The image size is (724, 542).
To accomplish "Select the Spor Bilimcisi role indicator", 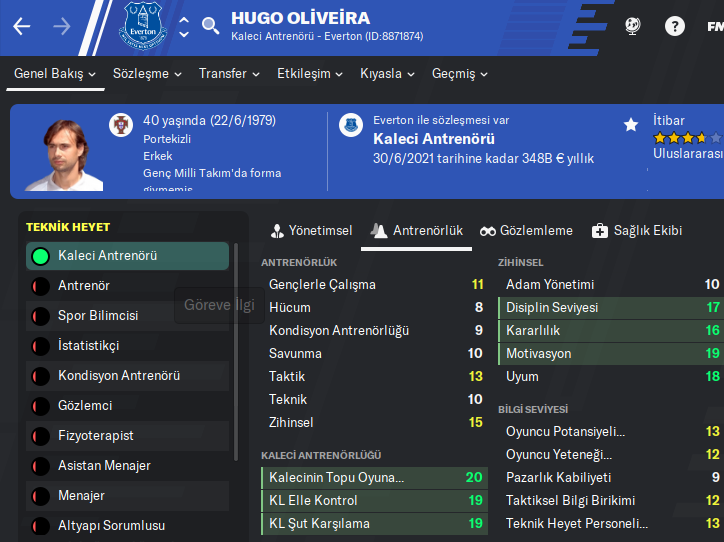I will [40, 316].
